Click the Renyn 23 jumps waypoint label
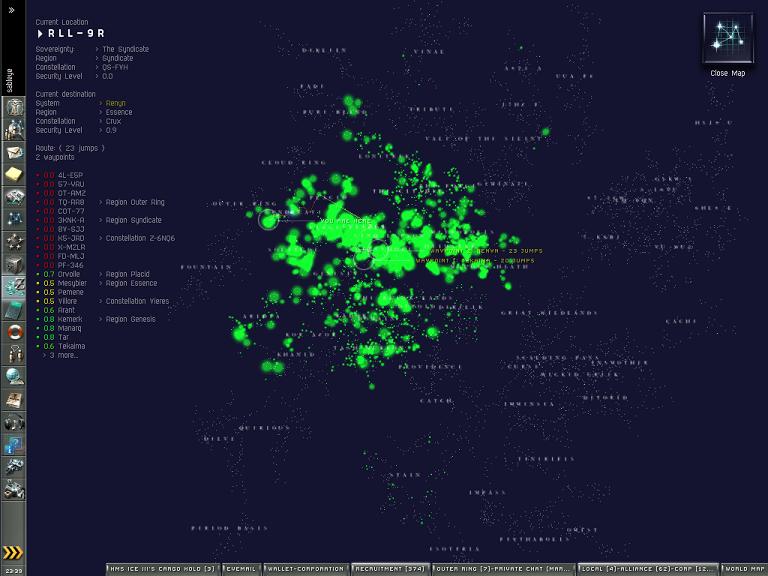 click(487, 251)
